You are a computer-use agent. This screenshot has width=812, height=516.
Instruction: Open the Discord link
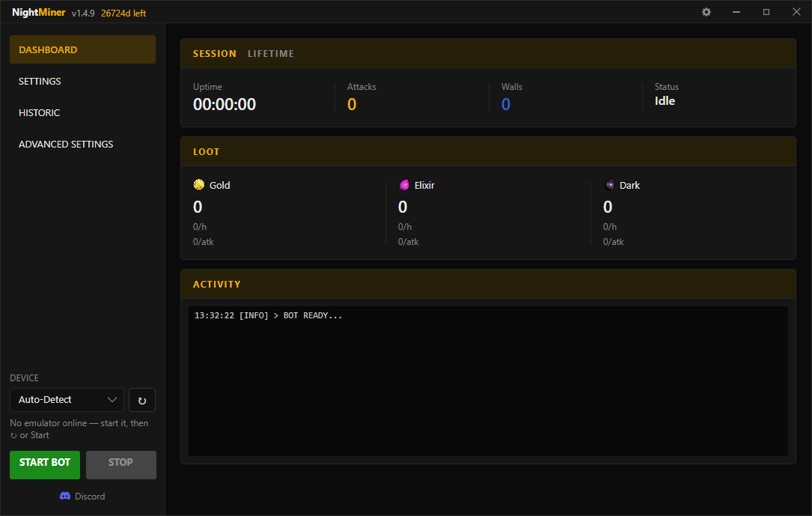coord(82,497)
